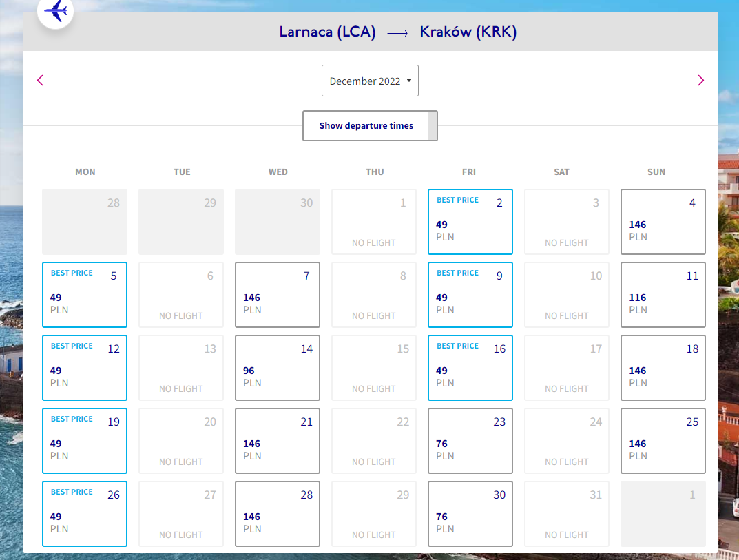Select December 18 flight for 146 PLN

663,368
